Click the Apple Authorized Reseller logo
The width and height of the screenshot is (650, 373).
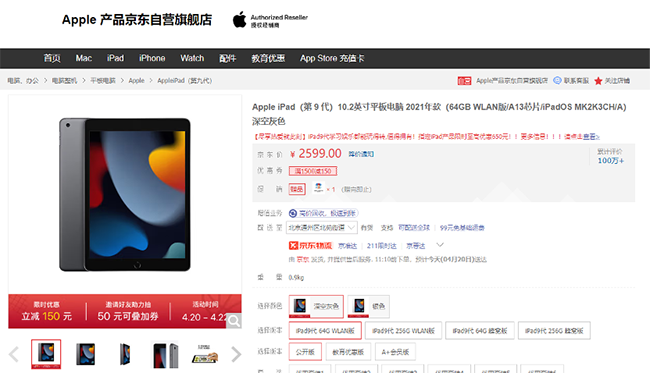[x=270, y=20]
